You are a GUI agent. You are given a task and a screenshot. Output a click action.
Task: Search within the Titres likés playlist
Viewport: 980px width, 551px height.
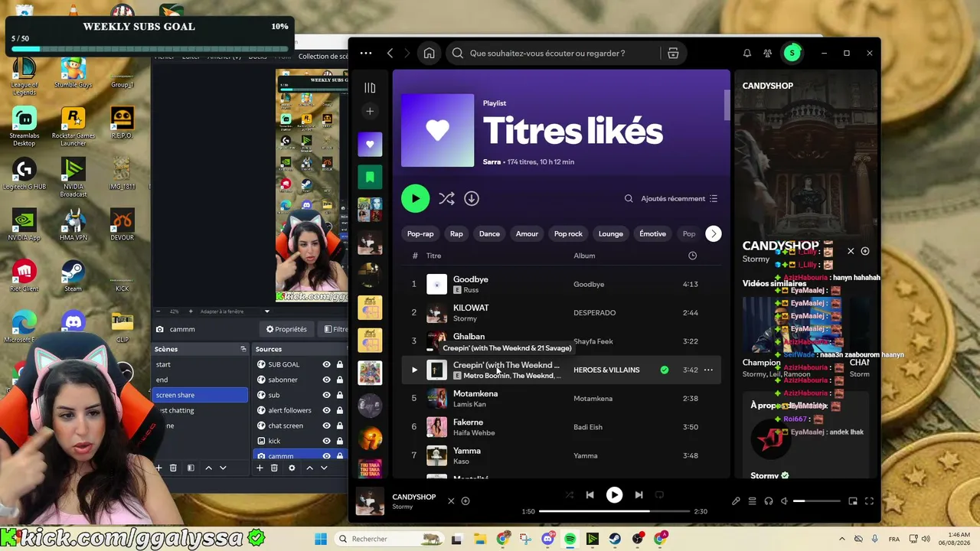coord(629,199)
